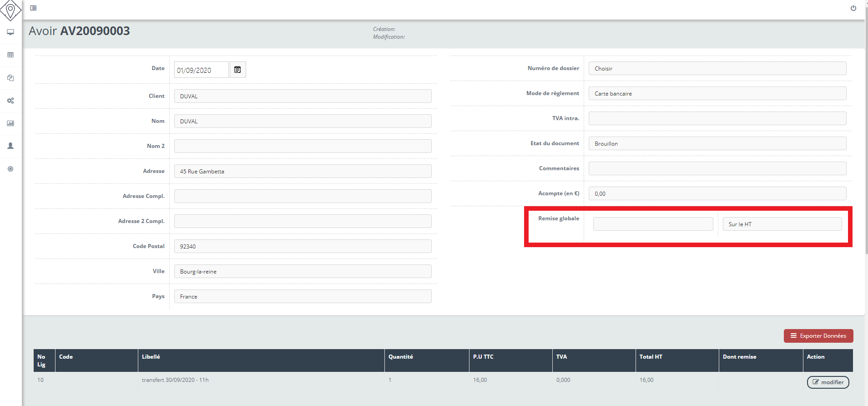The image size is (868, 406).
Task: Open the gears settings sidebar icon
Action: [x=10, y=101]
